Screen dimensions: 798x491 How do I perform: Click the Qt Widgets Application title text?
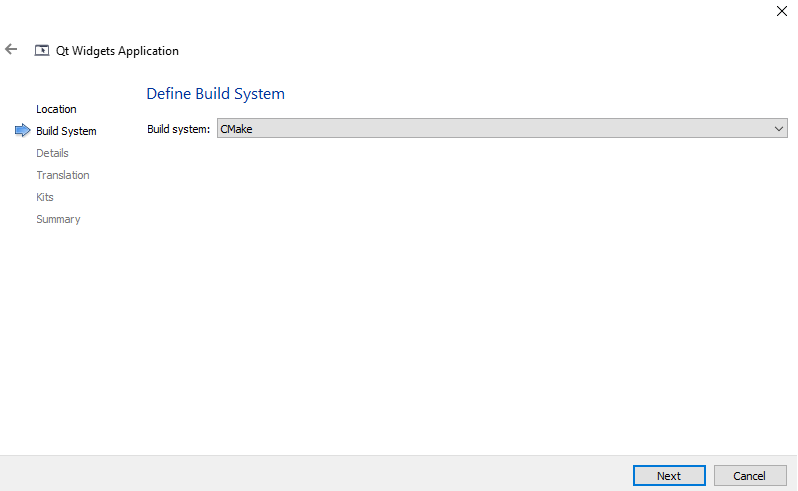[x=118, y=50]
